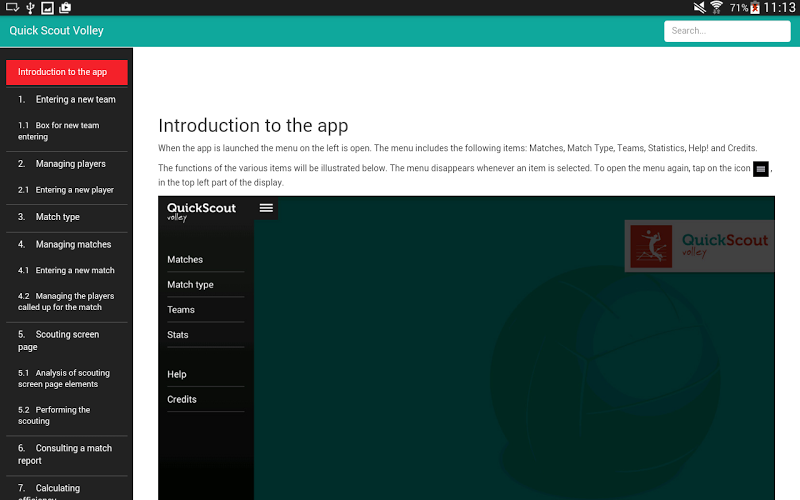Tap the screen cast icon in status bar
The image size is (800, 500).
click(x=12, y=7)
